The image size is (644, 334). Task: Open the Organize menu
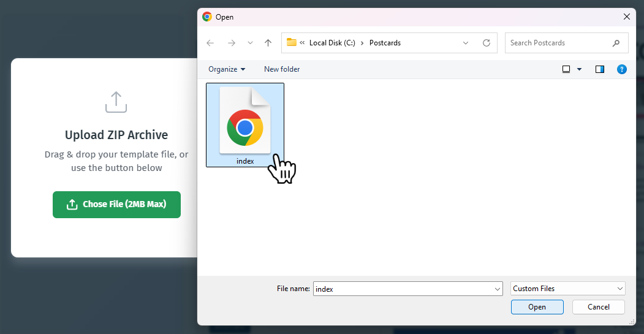(227, 69)
